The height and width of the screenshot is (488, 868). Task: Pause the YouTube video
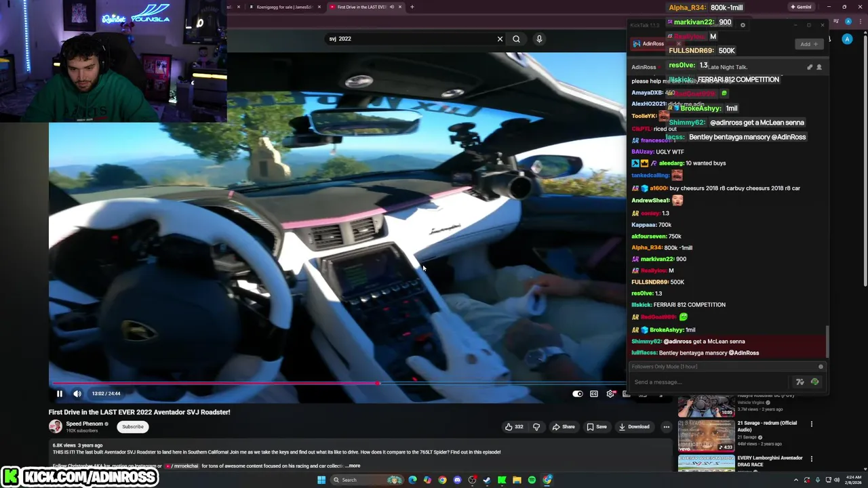coord(59,394)
